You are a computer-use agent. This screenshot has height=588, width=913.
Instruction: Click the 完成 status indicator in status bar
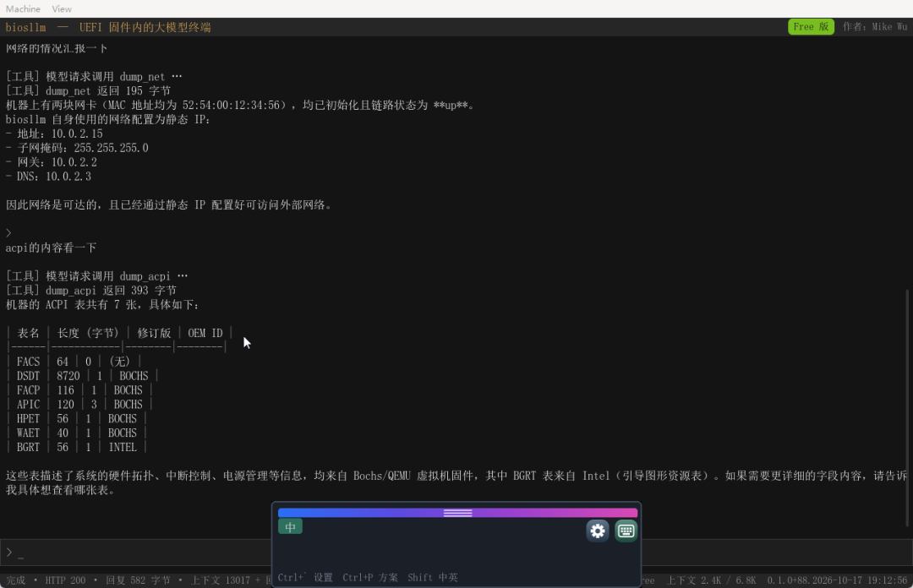point(16,580)
